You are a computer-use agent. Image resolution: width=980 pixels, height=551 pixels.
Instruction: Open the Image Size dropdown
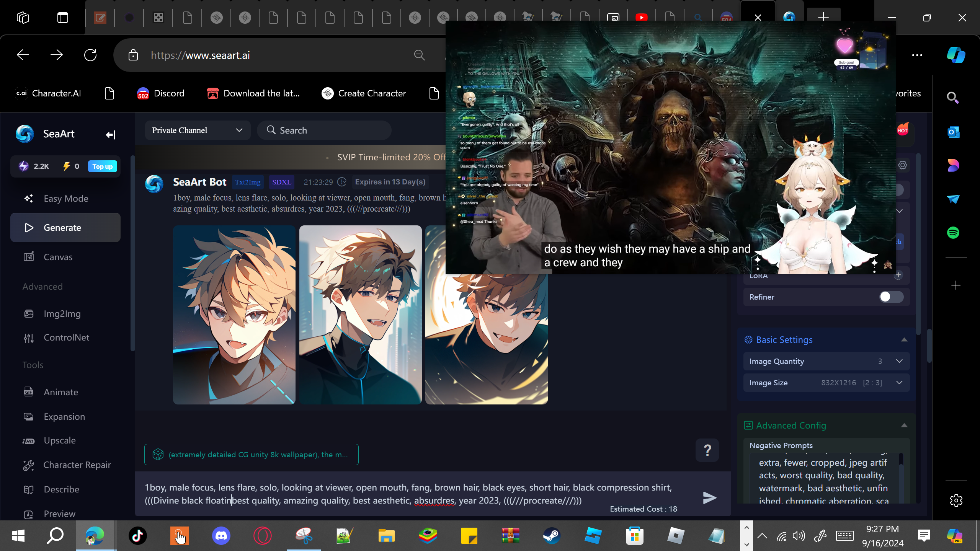[x=826, y=383]
